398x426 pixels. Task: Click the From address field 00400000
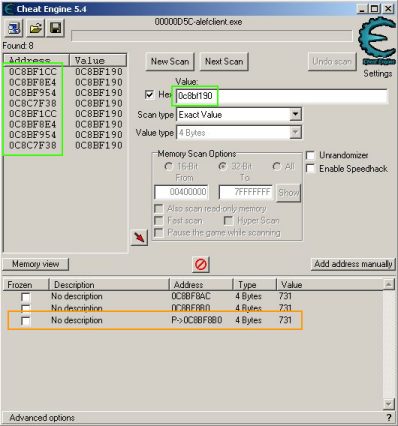181,192
